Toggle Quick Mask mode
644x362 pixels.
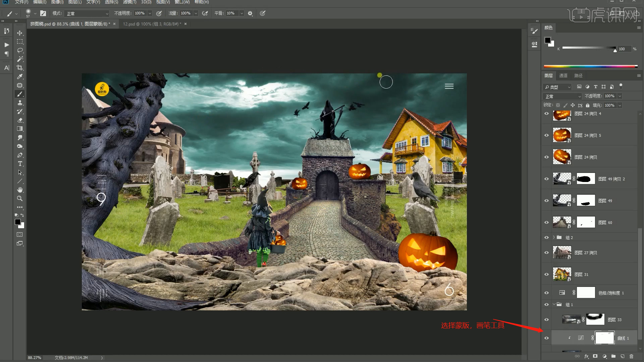[x=20, y=235]
